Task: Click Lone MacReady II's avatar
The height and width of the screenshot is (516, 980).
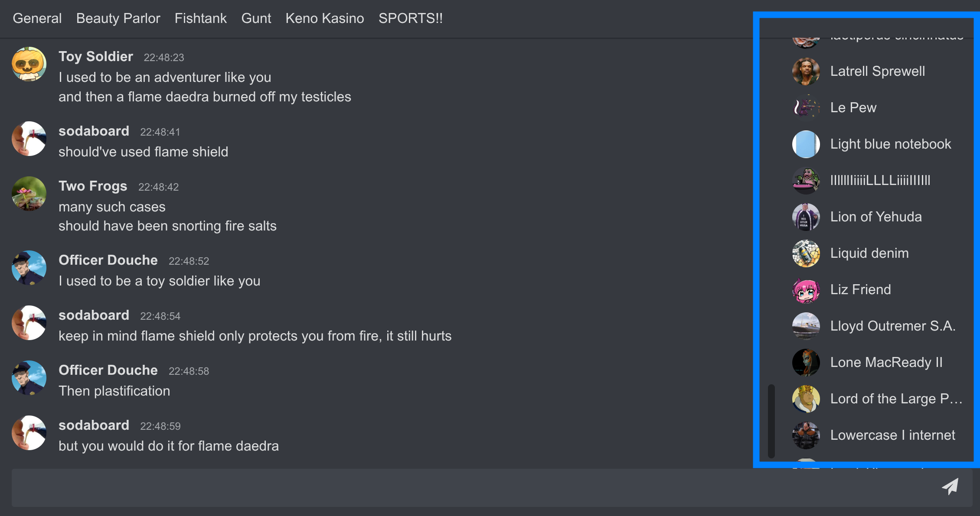Action: 806,363
